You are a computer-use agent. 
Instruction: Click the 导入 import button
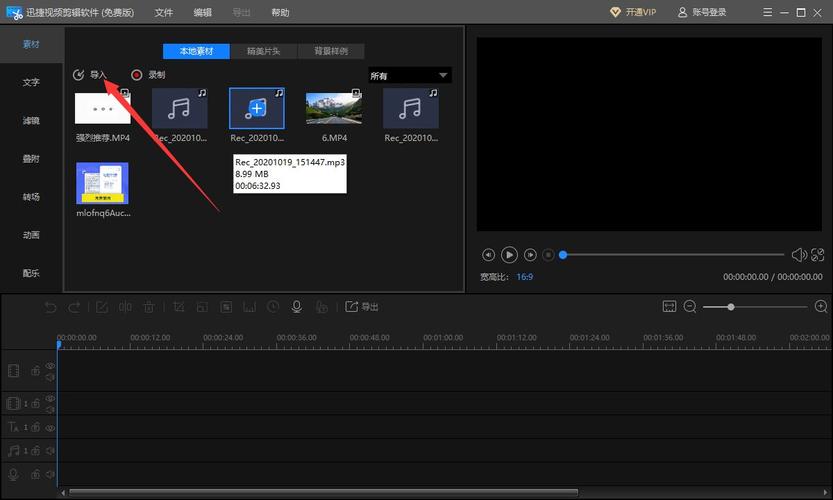(x=90, y=75)
